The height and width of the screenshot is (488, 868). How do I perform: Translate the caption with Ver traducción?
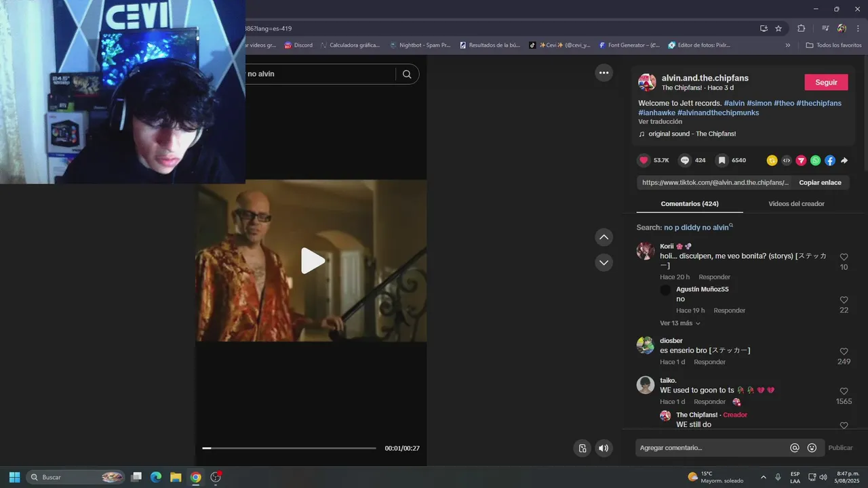click(660, 122)
